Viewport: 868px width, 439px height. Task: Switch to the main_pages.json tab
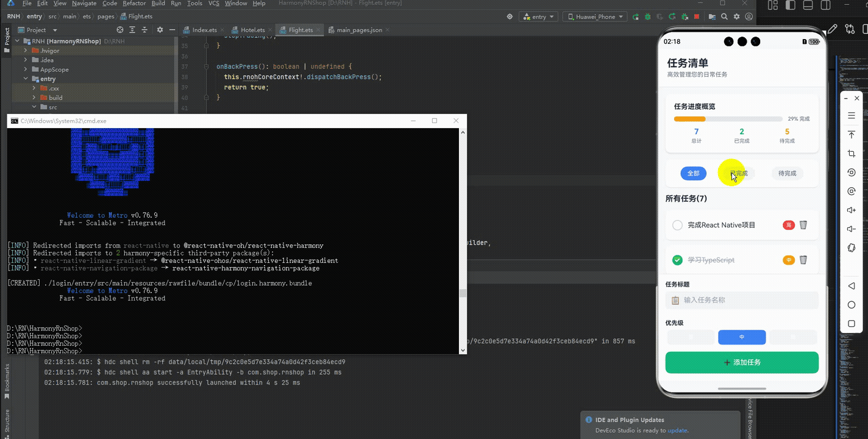click(x=360, y=30)
